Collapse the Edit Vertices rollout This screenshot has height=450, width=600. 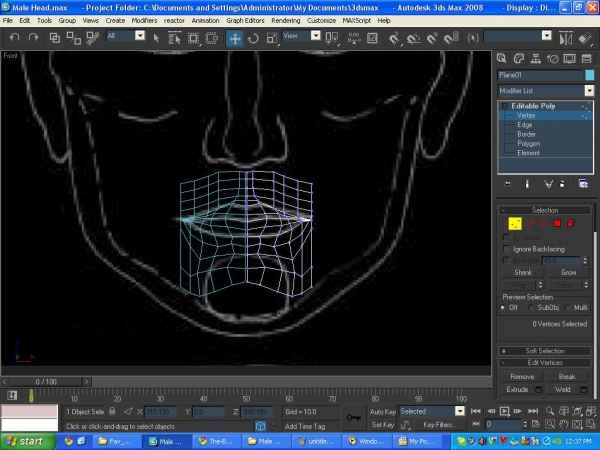[503, 363]
